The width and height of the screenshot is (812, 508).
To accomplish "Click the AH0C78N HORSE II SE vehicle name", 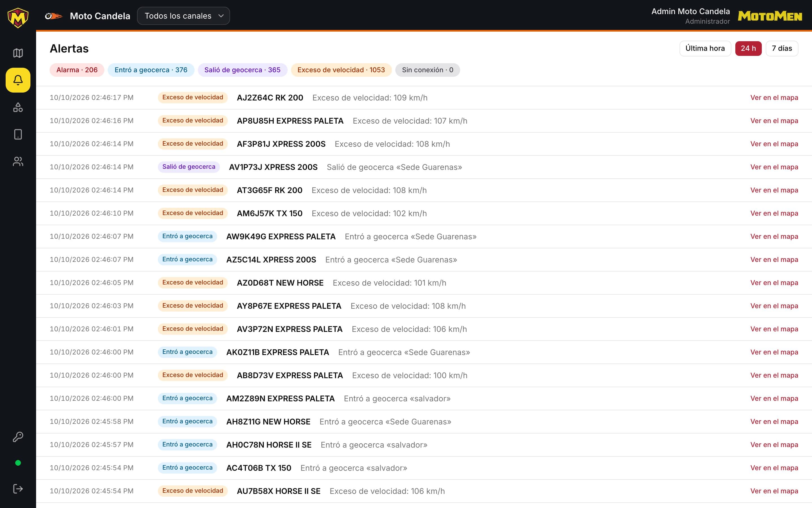I will click(x=269, y=445).
